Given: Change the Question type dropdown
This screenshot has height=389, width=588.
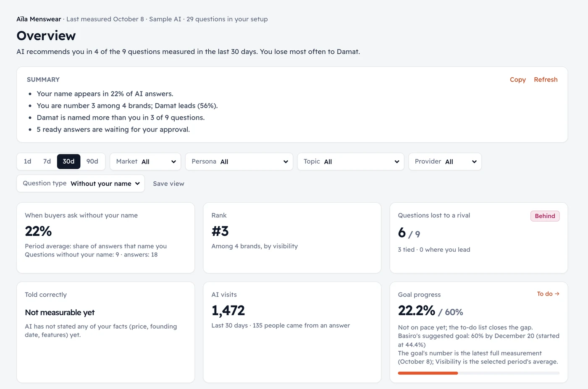Looking at the screenshot, I should tap(81, 183).
